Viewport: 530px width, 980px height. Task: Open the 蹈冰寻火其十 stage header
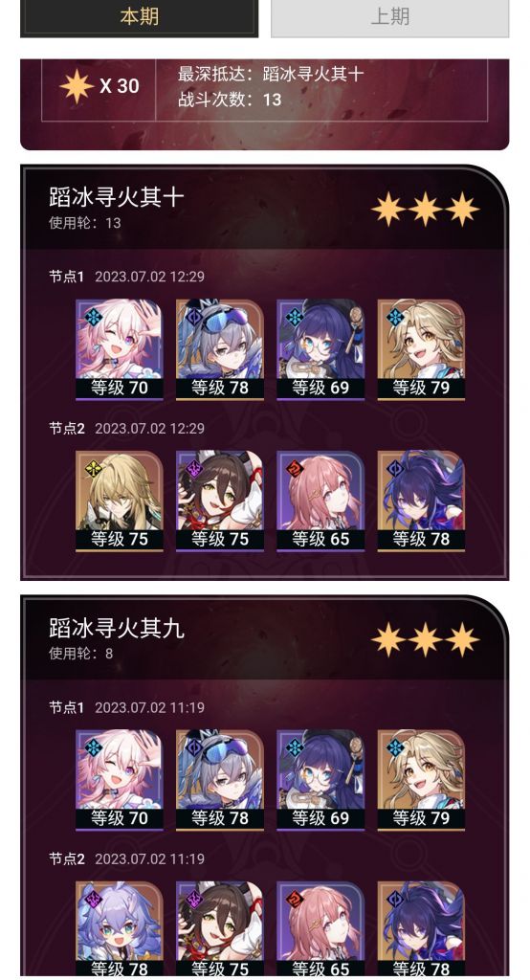coord(263,208)
